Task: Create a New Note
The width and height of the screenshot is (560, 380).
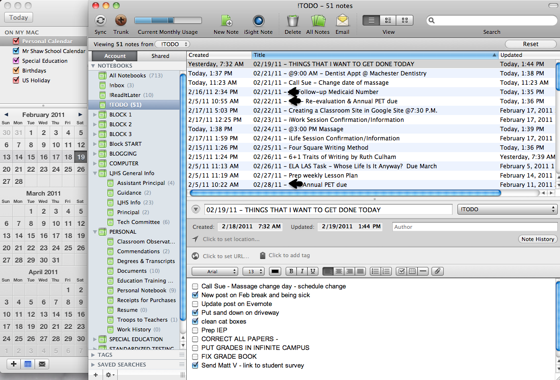Action: [x=226, y=21]
